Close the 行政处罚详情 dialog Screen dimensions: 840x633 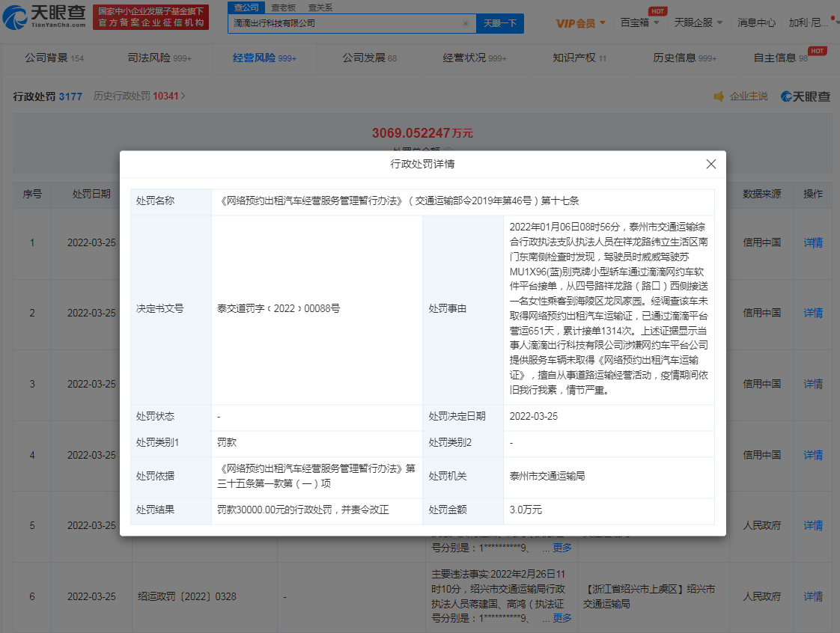point(711,164)
